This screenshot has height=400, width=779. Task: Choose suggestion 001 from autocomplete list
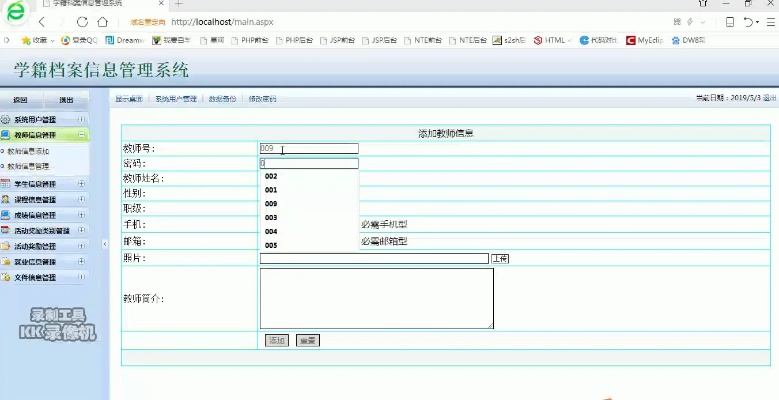[x=271, y=189]
